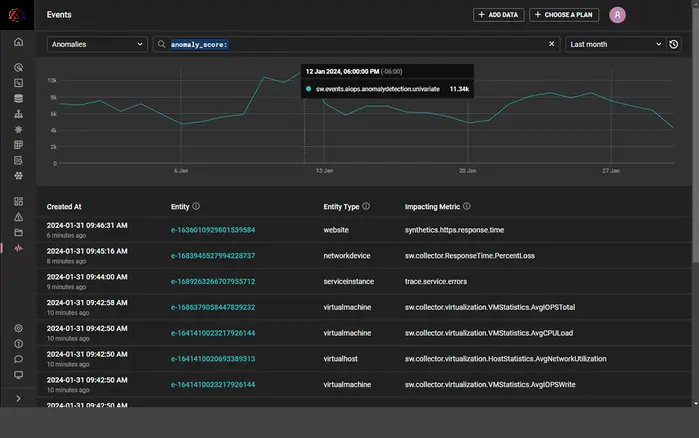Open entity e-1689263266707955712
The height and width of the screenshot is (438, 699).
pyautogui.click(x=213, y=282)
